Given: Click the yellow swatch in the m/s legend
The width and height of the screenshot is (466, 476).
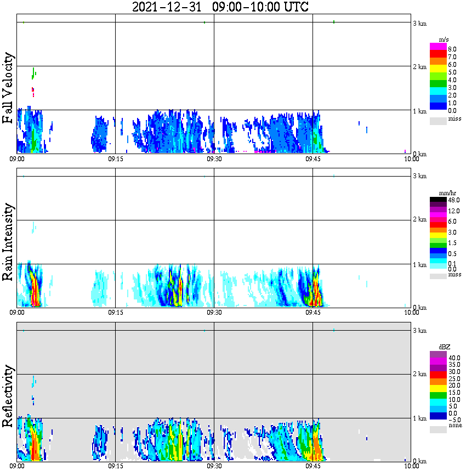Looking at the screenshot, I should (x=438, y=69).
